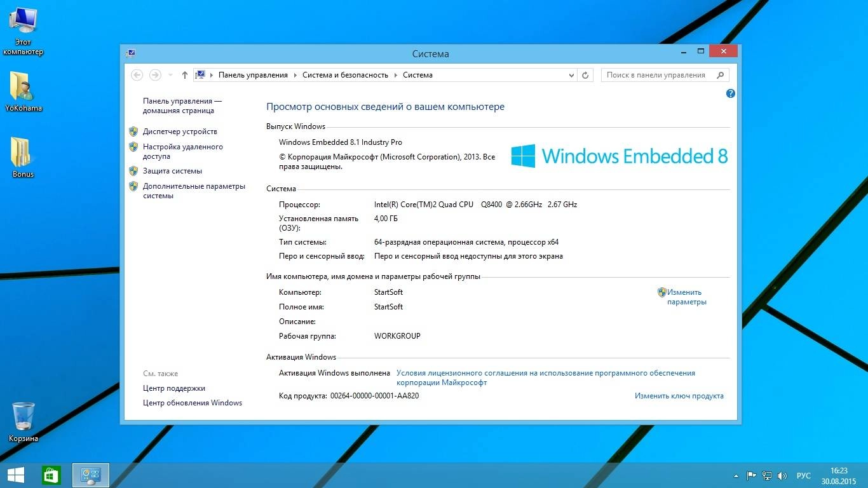Open Центр поддержки link

point(174,388)
